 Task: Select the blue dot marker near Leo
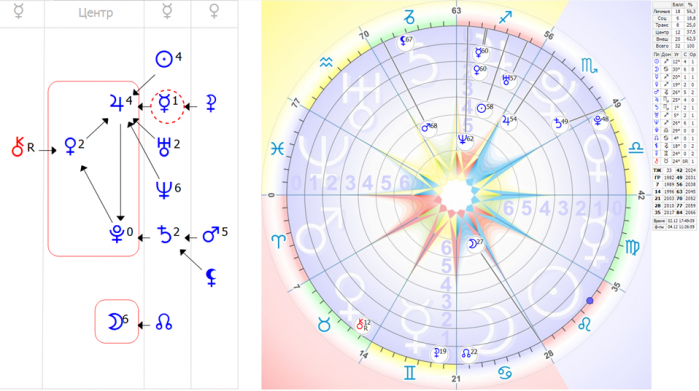point(590,301)
